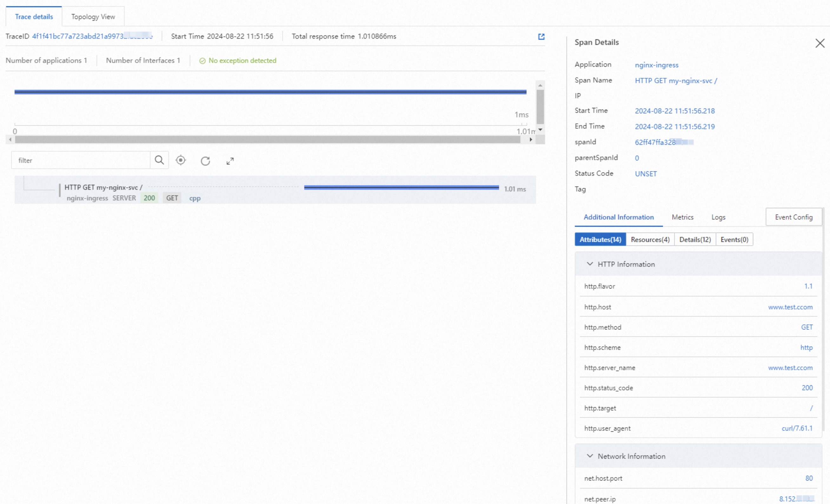Image resolution: width=830 pixels, height=504 pixels.
Task: Switch to Topology View tab
Action: (93, 17)
